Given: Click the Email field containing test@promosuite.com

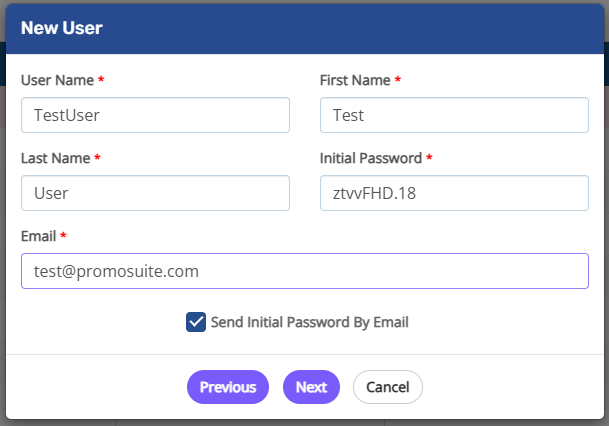Looking at the screenshot, I should tap(304, 271).
